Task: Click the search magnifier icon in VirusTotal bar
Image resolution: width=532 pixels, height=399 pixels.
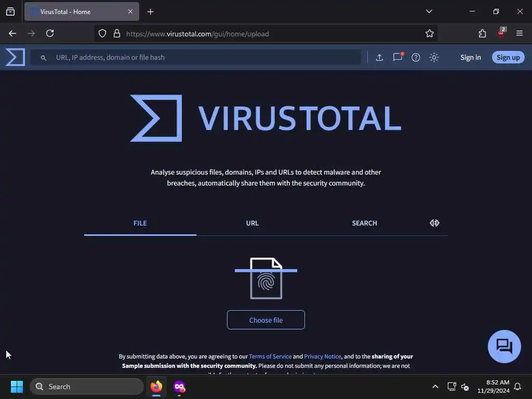Action: click(x=44, y=58)
